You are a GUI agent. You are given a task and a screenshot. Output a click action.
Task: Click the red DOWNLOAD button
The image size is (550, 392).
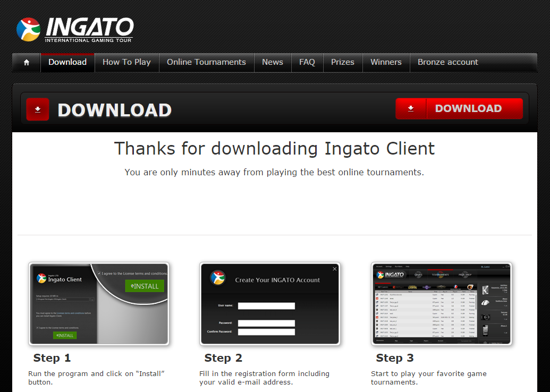(459, 109)
